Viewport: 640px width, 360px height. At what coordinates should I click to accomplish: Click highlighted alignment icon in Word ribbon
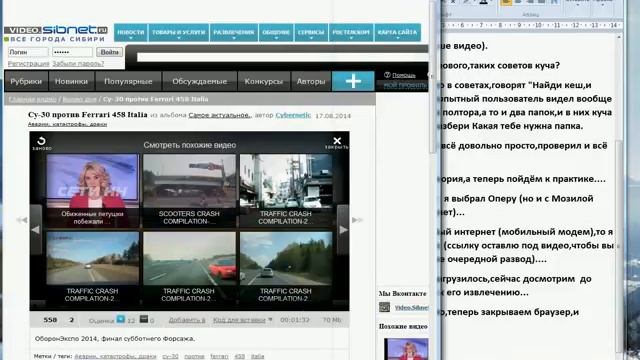(x=506, y=2)
